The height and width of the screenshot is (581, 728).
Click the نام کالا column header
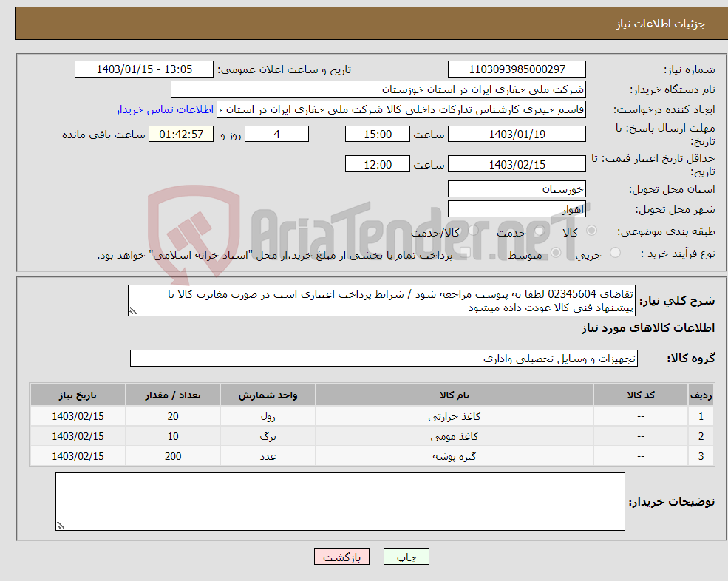(x=455, y=395)
